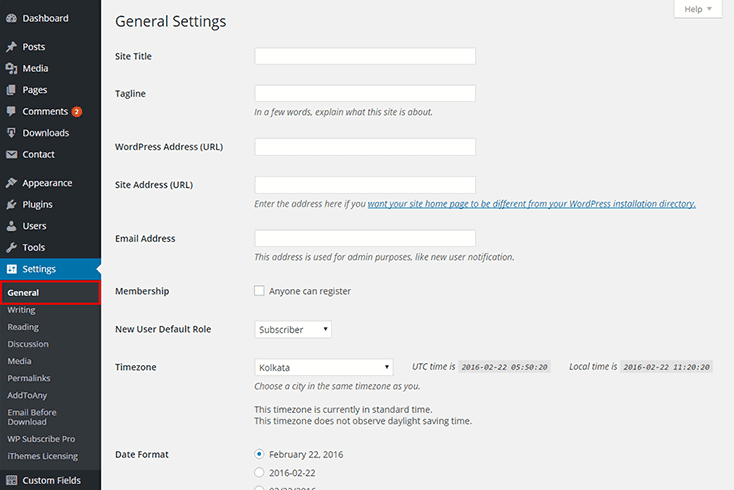Click the Appearance paintbrush icon
Image resolution: width=734 pixels, height=490 pixels.
(12, 183)
